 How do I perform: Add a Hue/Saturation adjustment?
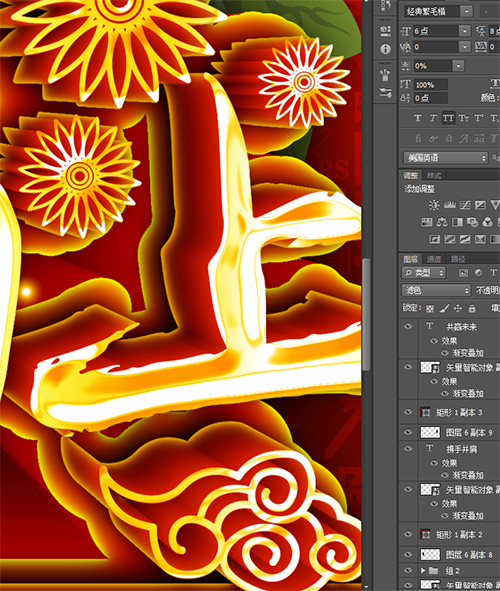(x=427, y=222)
